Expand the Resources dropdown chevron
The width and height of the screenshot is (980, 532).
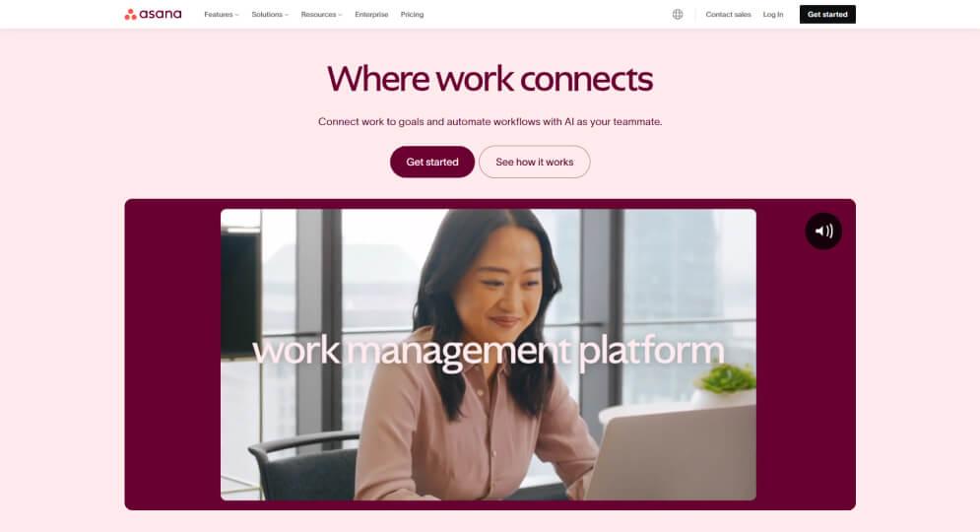click(340, 15)
